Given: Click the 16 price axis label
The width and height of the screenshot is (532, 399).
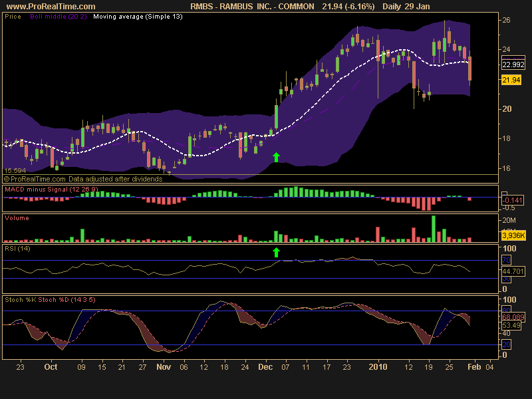Looking at the screenshot, I should (506, 168).
